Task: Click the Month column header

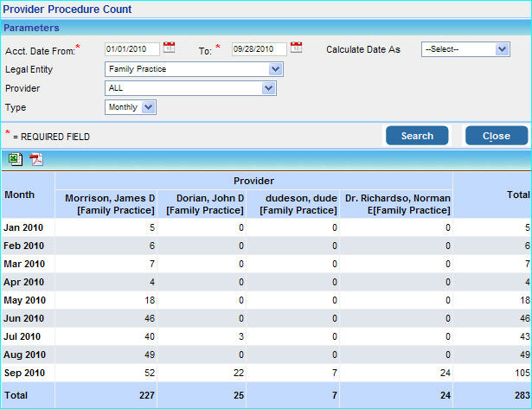Action: (x=20, y=195)
